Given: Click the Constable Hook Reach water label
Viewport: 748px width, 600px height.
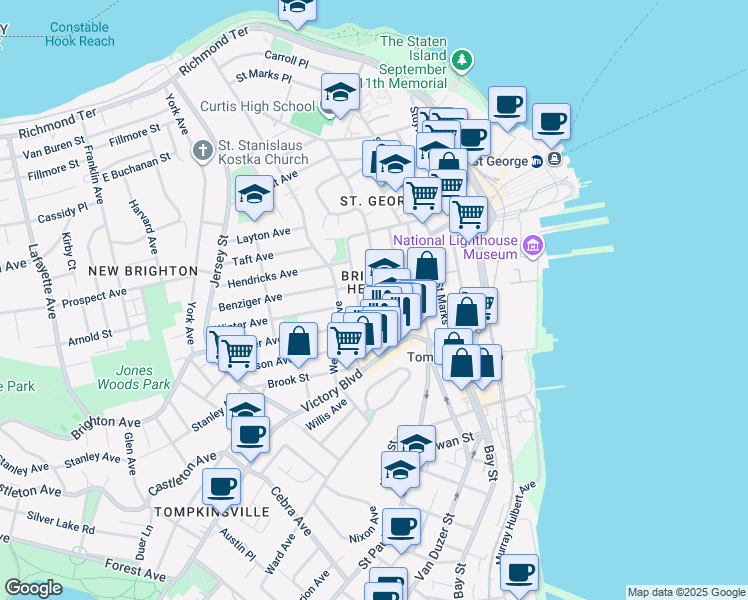Looking at the screenshot, I should pos(80,34).
